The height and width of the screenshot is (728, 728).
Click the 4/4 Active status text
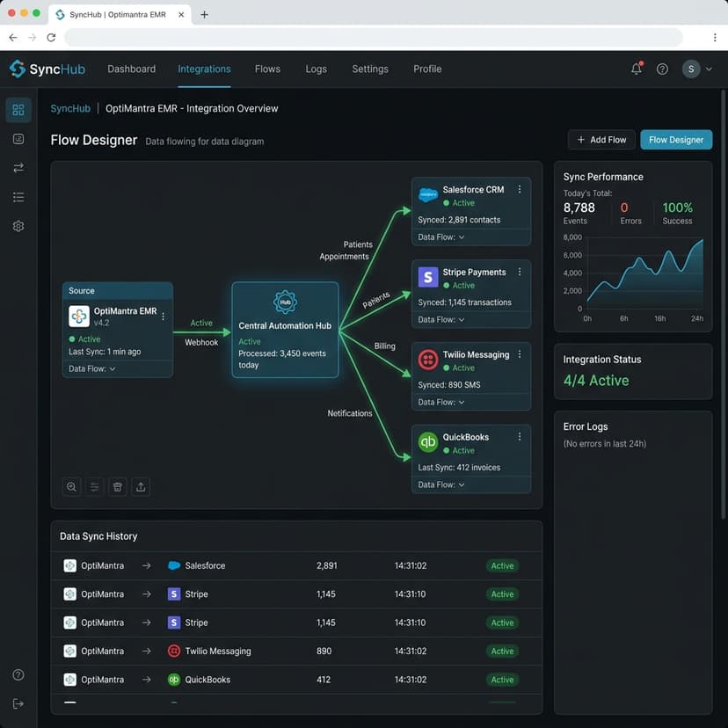click(x=596, y=380)
